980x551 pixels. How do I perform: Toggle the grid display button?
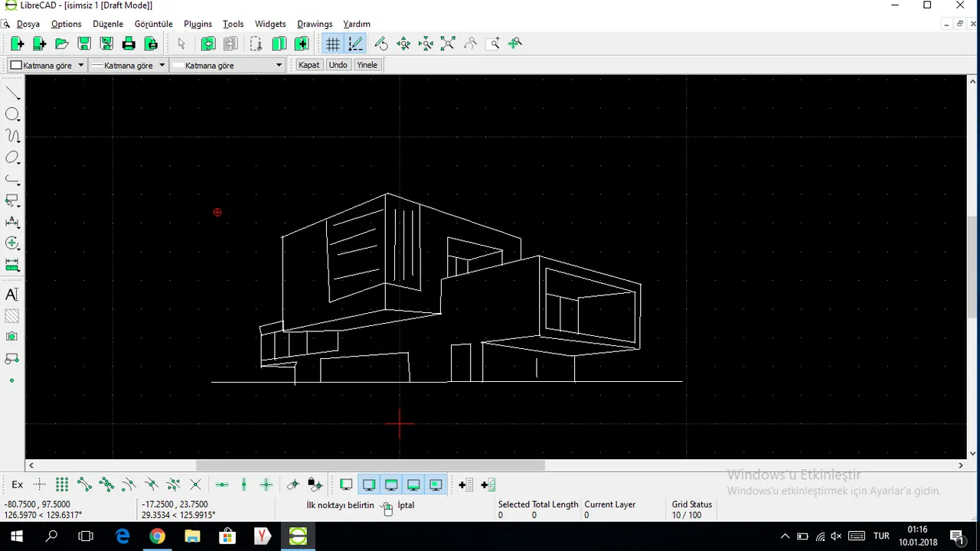332,44
